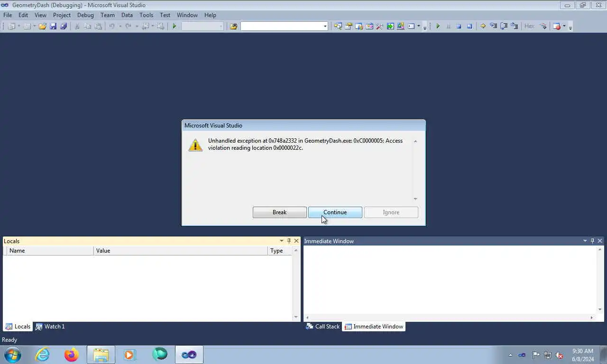Image resolution: width=607 pixels, height=364 pixels.
Task: Open the Window menu
Action: coord(187,15)
